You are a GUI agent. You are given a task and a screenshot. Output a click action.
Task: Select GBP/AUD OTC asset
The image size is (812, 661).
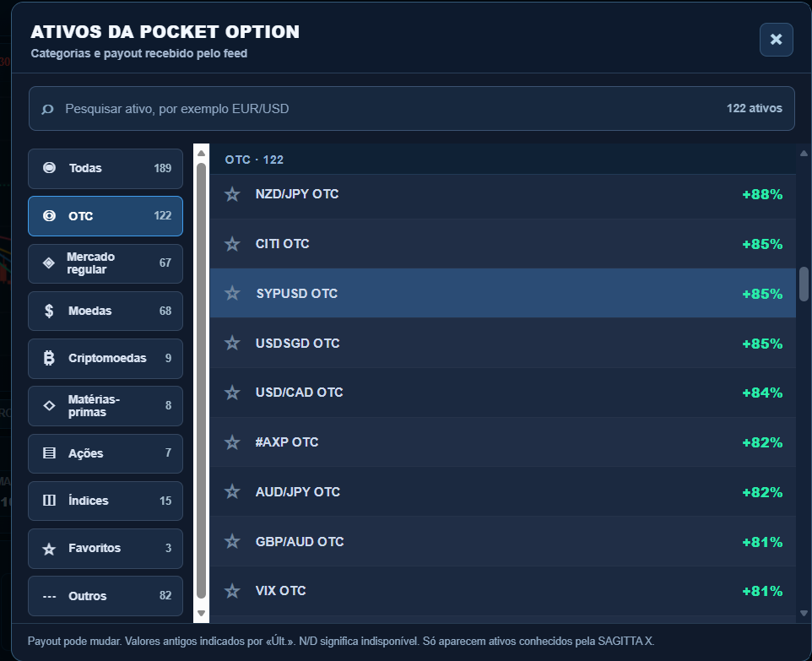click(x=502, y=541)
